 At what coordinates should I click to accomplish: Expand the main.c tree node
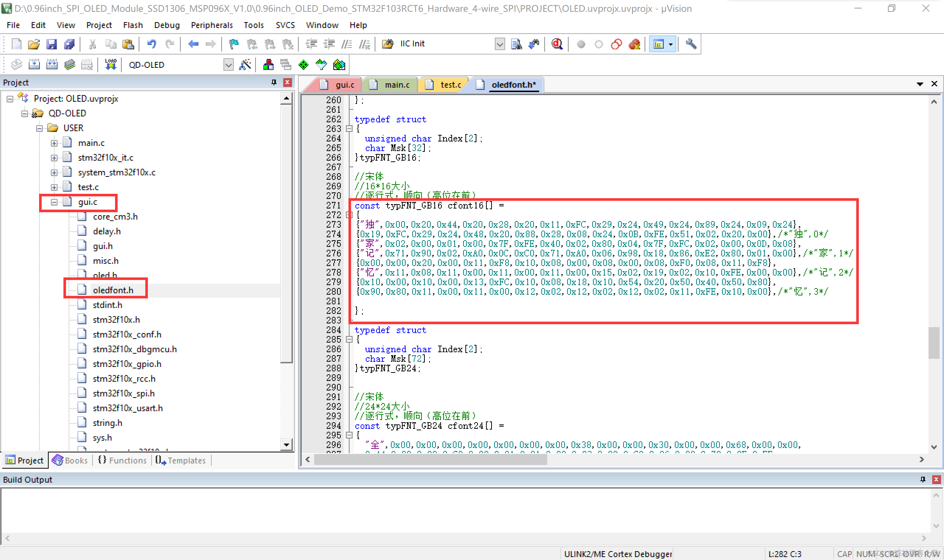54,143
